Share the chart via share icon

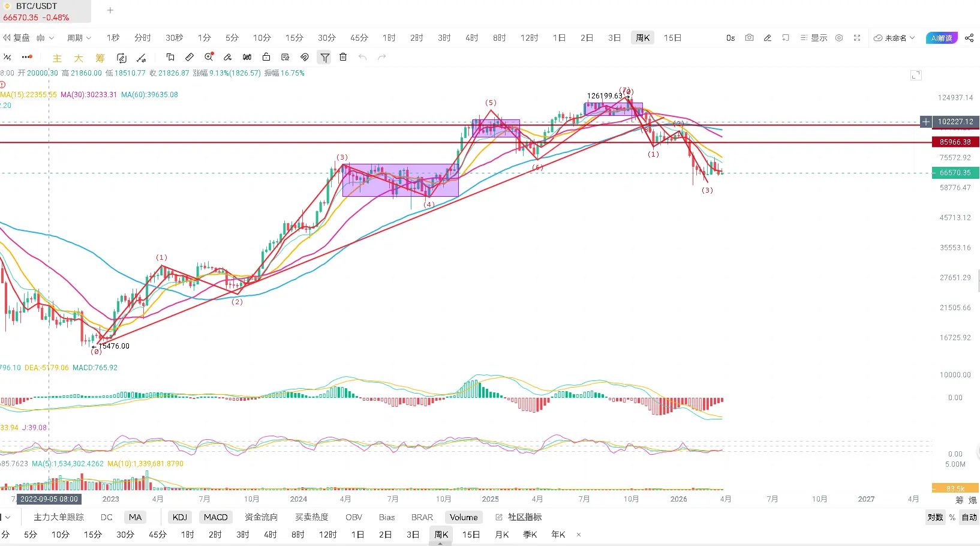click(969, 38)
